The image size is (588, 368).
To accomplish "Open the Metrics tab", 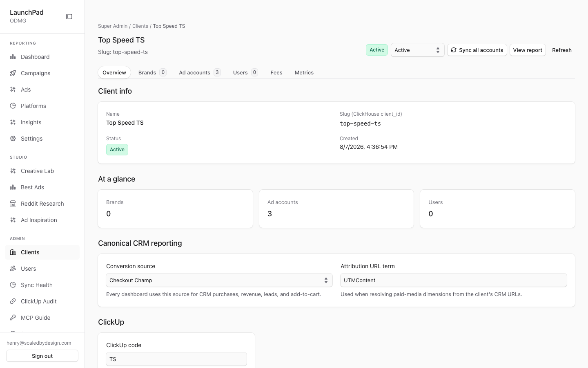I will 304,72.
